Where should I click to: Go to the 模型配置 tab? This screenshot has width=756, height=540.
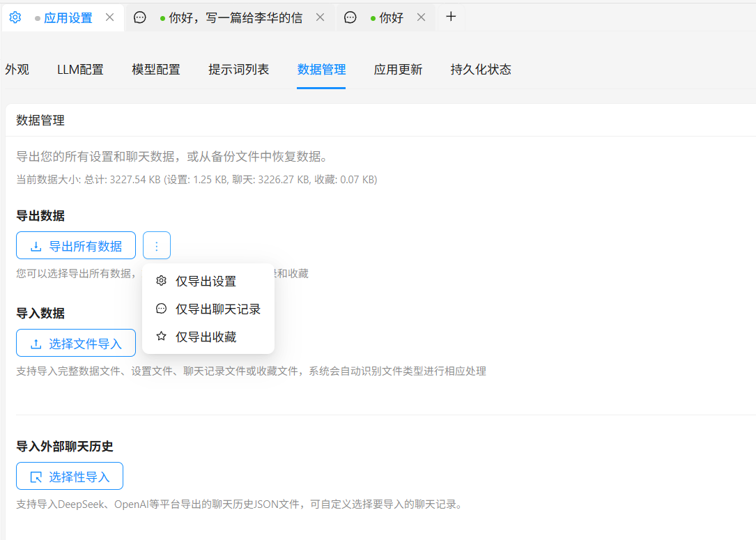[x=156, y=70]
